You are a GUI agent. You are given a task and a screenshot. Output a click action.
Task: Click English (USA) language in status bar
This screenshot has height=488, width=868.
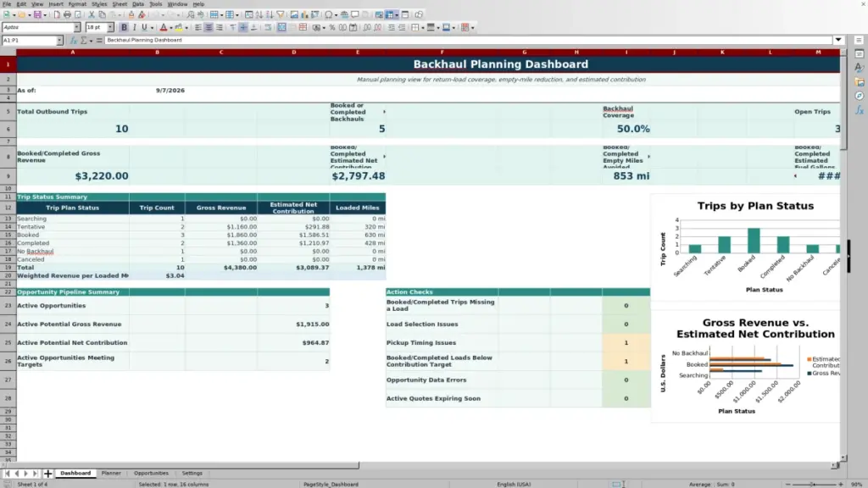(514, 484)
